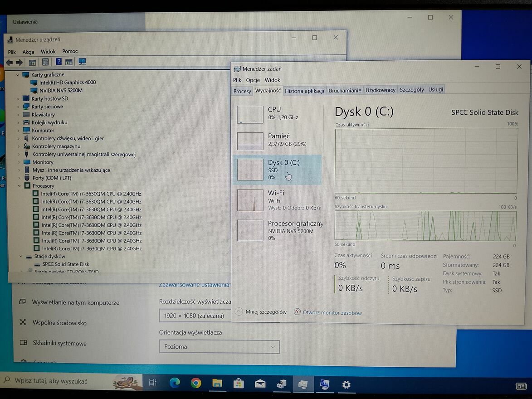
Task: Open the Akcja menu in Device Manager
Action: (28, 52)
